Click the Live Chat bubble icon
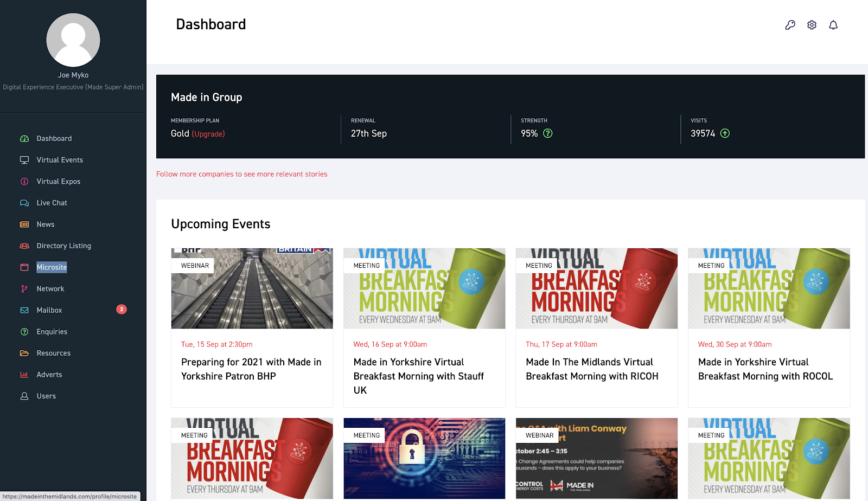 pyautogui.click(x=24, y=203)
